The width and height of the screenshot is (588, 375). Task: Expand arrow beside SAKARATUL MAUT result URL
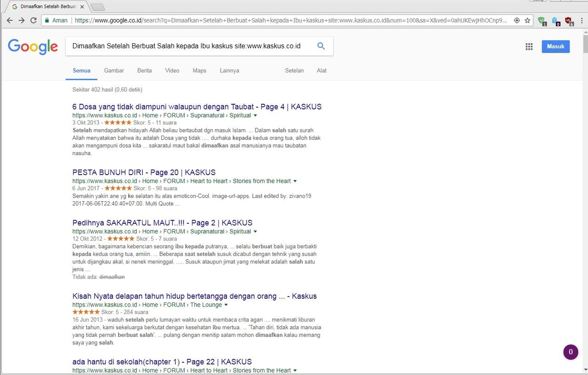(255, 232)
